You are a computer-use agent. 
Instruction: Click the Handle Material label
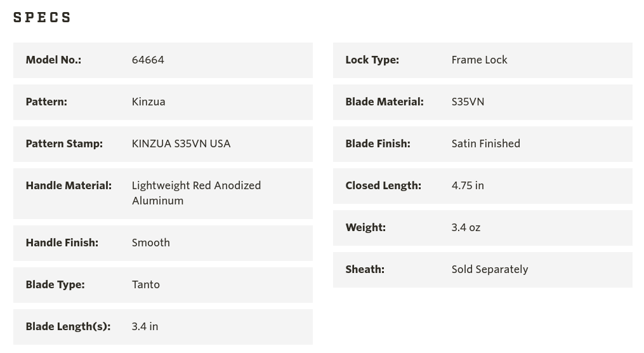click(69, 185)
